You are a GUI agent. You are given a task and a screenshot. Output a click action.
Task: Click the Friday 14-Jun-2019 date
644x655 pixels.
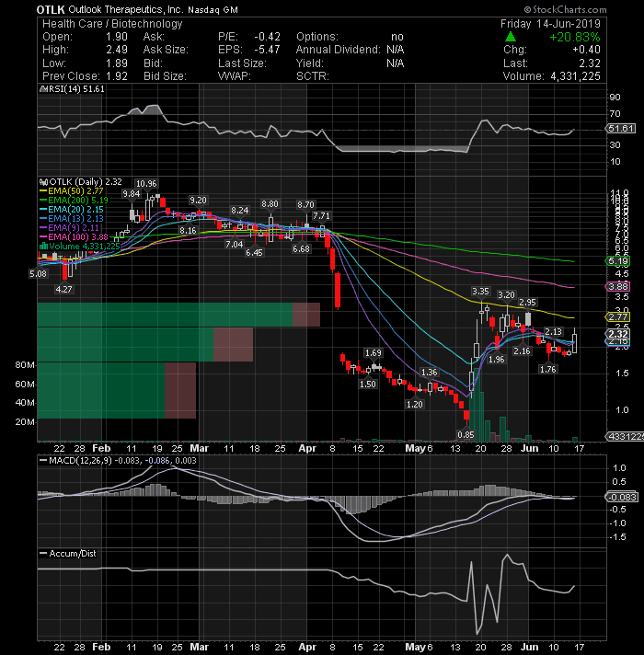click(550, 24)
